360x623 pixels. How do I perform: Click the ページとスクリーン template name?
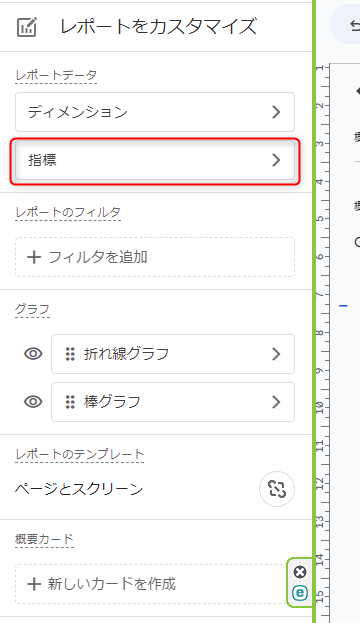[79, 489]
